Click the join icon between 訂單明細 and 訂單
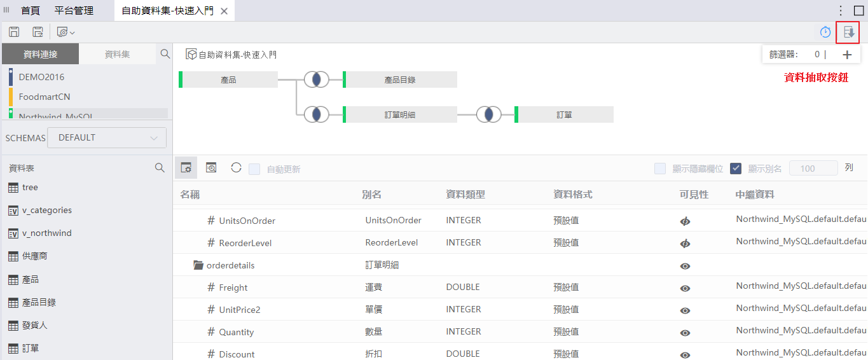The width and height of the screenshot is (868, 360). 488,114
